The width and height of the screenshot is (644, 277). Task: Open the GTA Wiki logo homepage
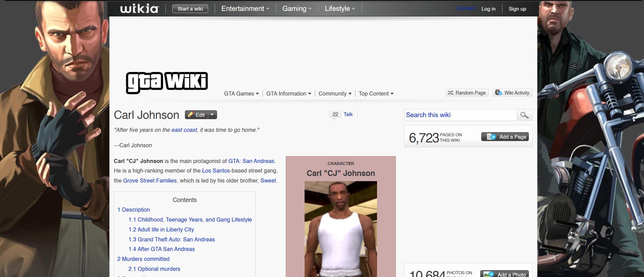(167, 83)
